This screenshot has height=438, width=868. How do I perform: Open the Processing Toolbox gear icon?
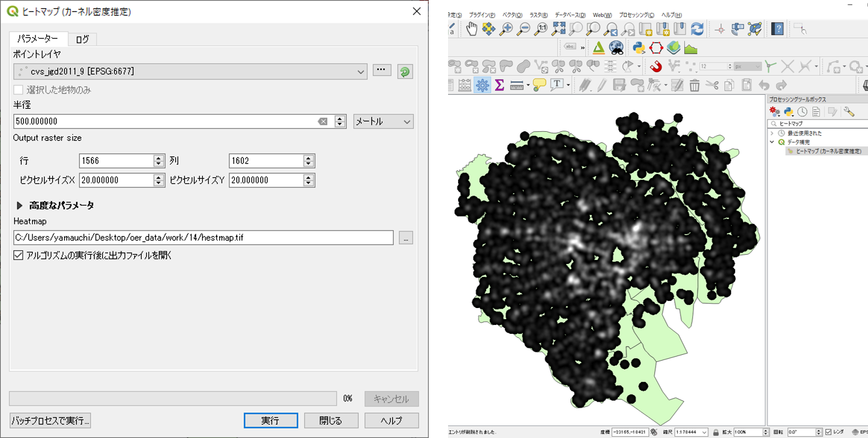point(482,85)
